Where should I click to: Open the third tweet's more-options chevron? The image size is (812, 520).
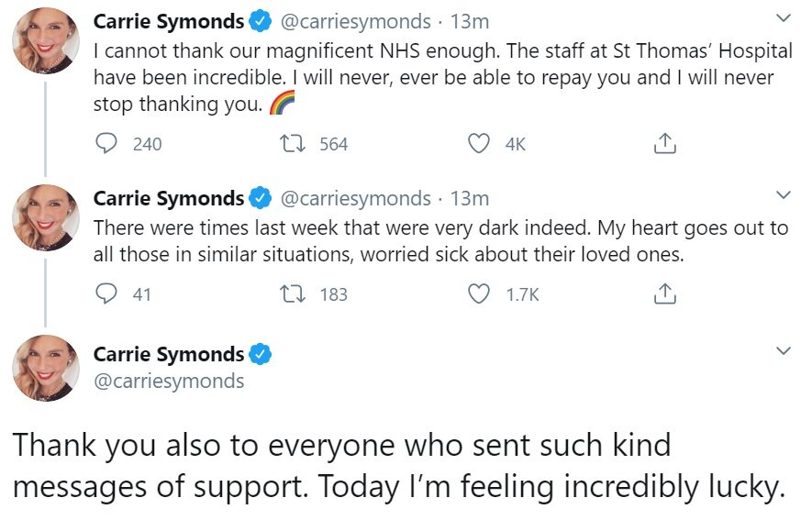point(783,351)
